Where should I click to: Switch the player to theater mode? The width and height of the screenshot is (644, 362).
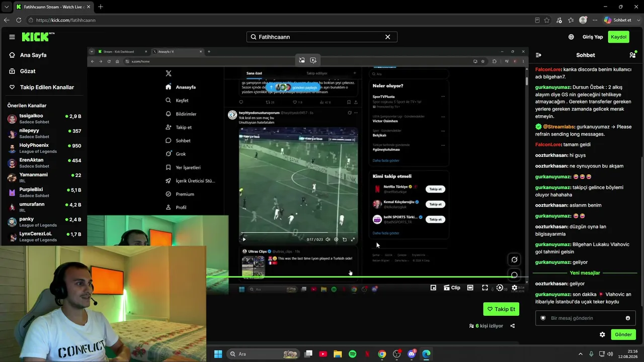pyautogui.click(x=470, y=288)
